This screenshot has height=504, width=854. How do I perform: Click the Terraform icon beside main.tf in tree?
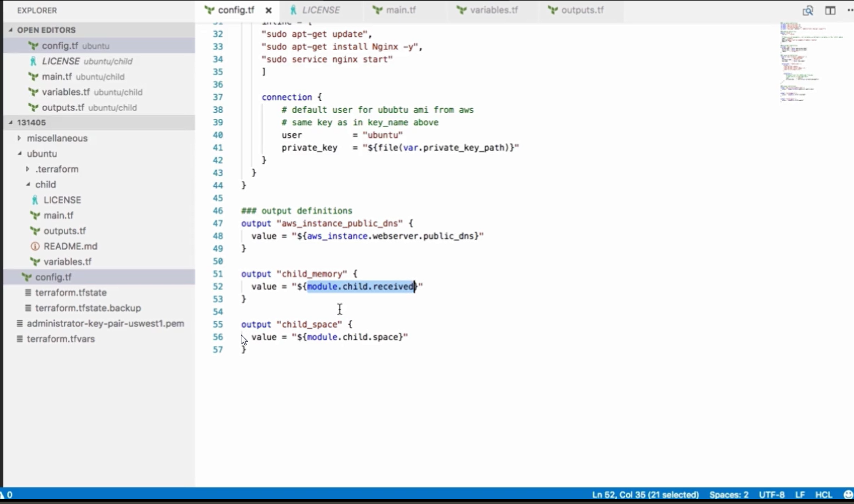35,216
